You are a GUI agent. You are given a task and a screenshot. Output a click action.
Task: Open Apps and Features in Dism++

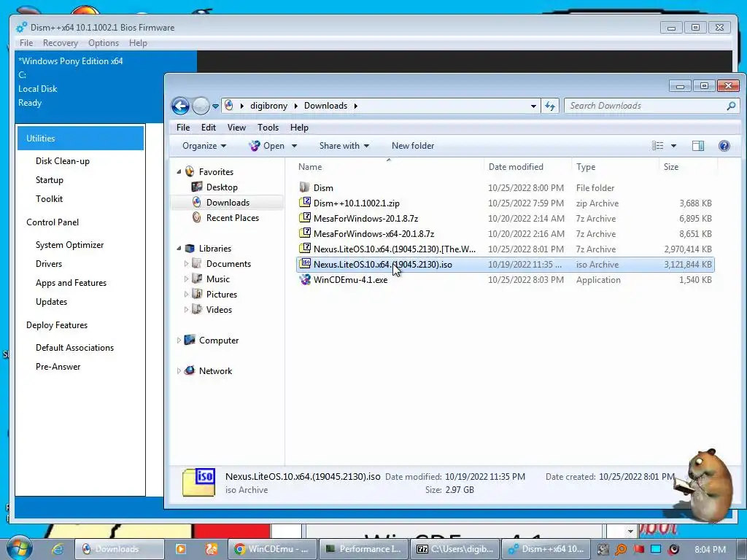pos(71,282)
